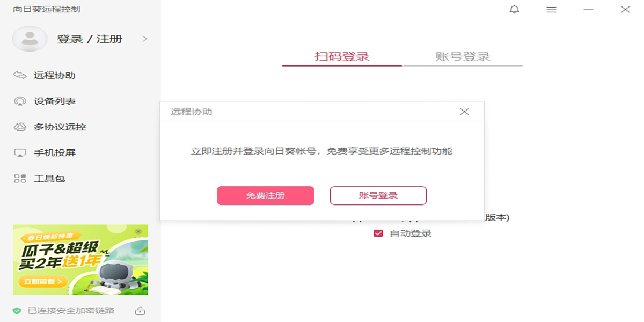
Task: Click the lock icon in the bottom status bar
Action: pos(141,310)
